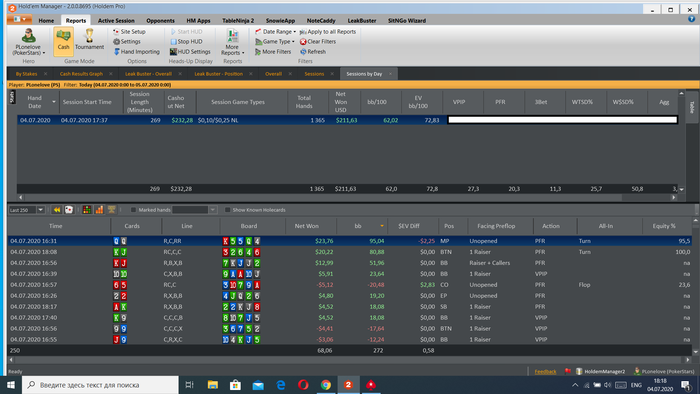Screen dimensions: 700x394
Task: Open the HM Apps ribbon tab
Action: tap(198, 21)
